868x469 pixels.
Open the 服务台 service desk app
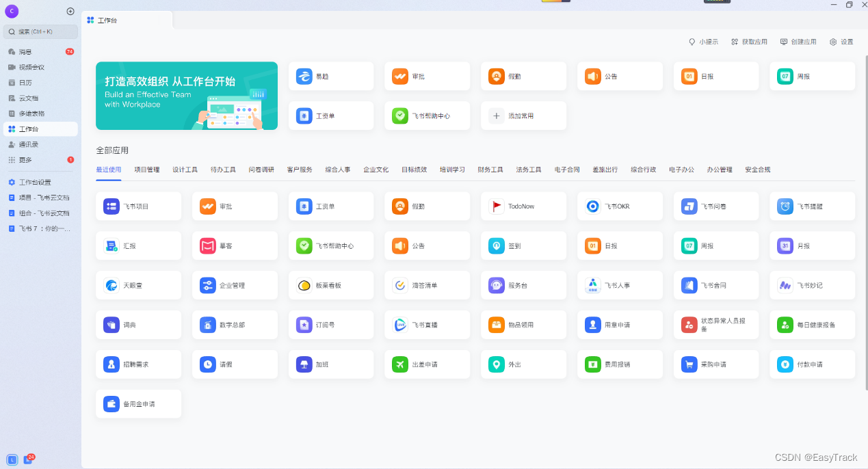click(523, 285)
